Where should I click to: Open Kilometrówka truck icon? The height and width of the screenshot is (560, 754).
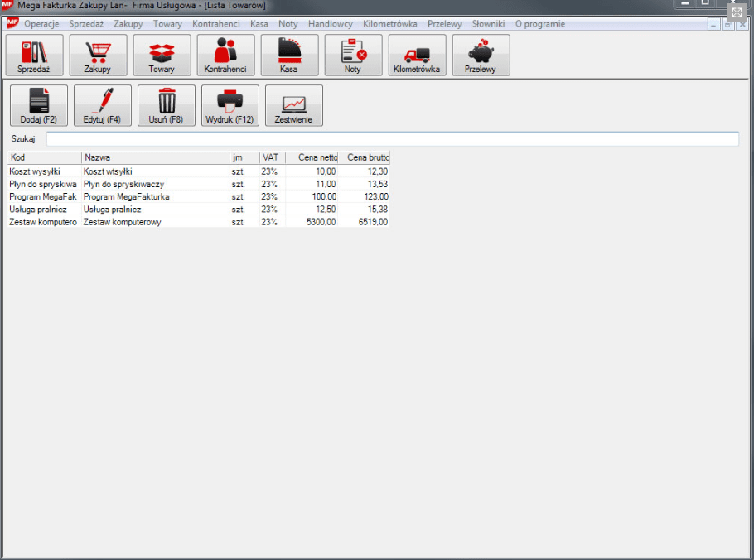417,56
